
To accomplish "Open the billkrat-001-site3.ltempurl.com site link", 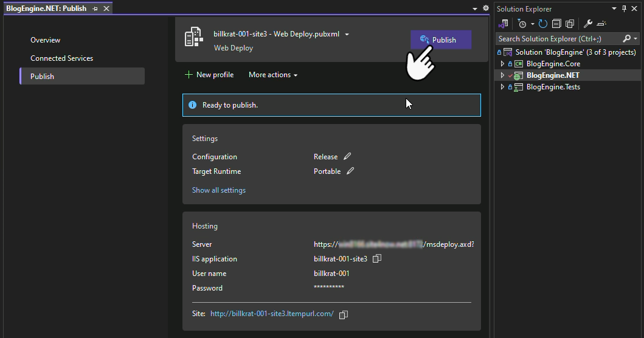I will [272, 314].
